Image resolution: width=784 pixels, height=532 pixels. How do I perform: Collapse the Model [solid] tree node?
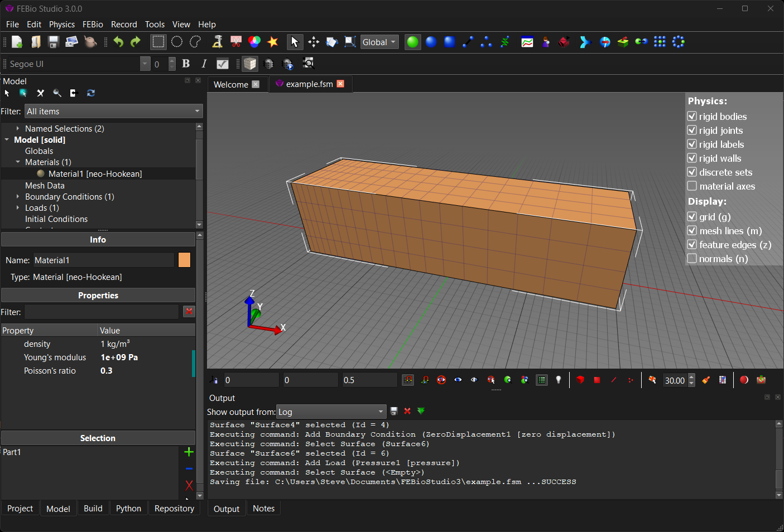(x=7, y=139)
